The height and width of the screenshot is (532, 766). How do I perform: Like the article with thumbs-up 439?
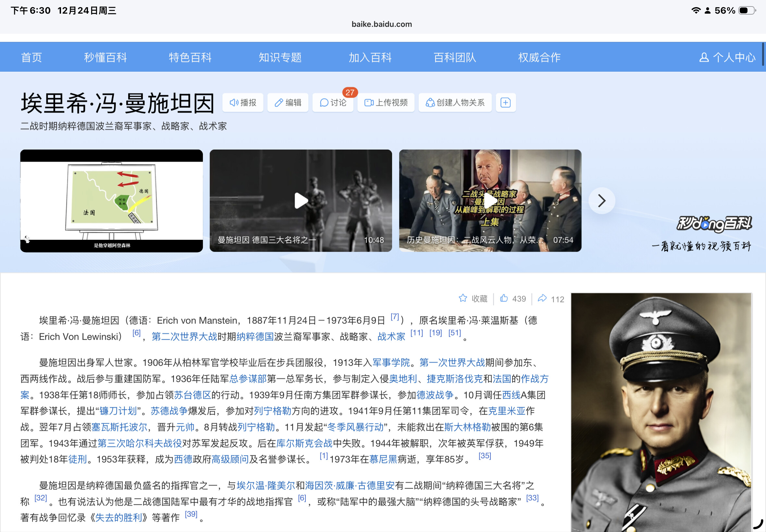504,298
